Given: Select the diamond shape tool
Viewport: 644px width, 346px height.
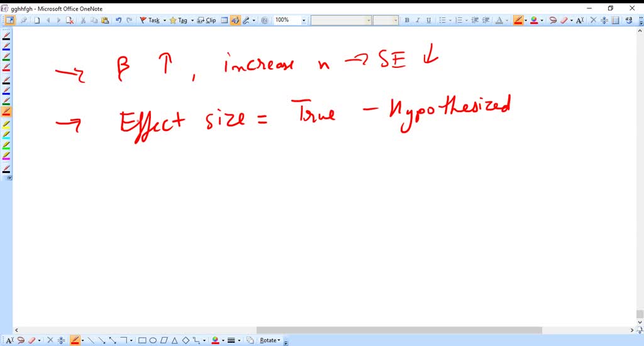Looking at the screenshot, I should pos(186,340).
